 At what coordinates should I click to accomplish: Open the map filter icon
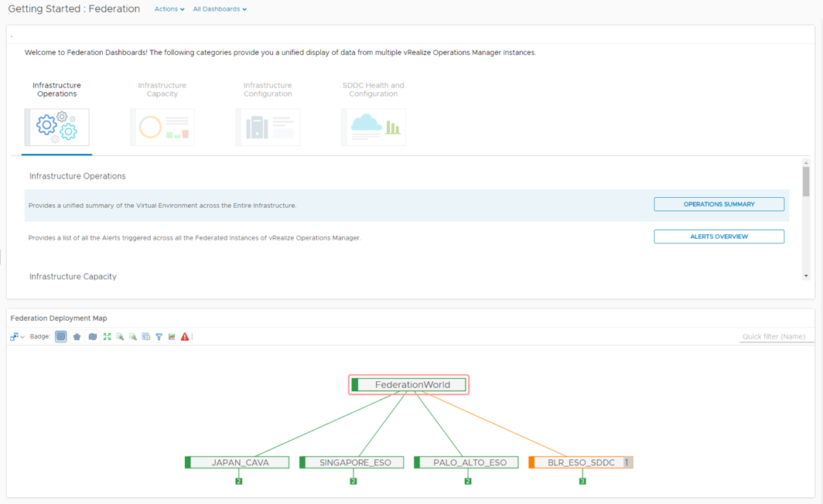(159, 336)
